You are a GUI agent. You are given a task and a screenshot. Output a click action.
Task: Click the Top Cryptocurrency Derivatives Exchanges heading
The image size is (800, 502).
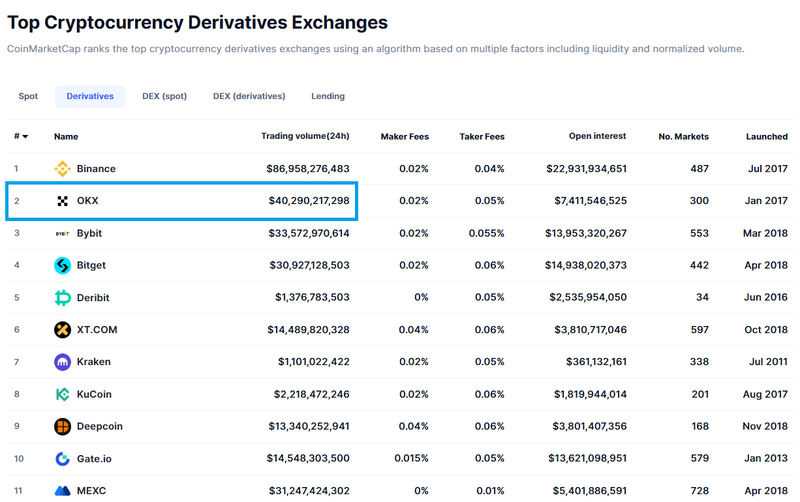[197, 23]
